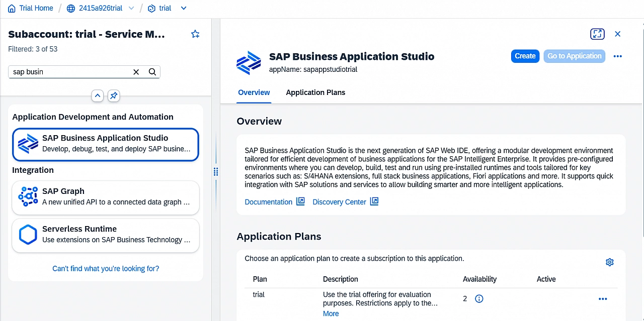Switch to the Application Plans tab
The height and width of the screenshot is (321, 644).
tap(315, 92)
